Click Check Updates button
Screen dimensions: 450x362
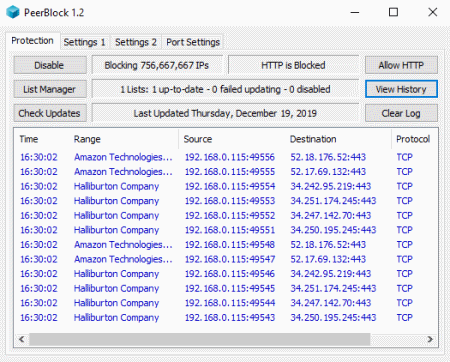click(x=50, y=113)
